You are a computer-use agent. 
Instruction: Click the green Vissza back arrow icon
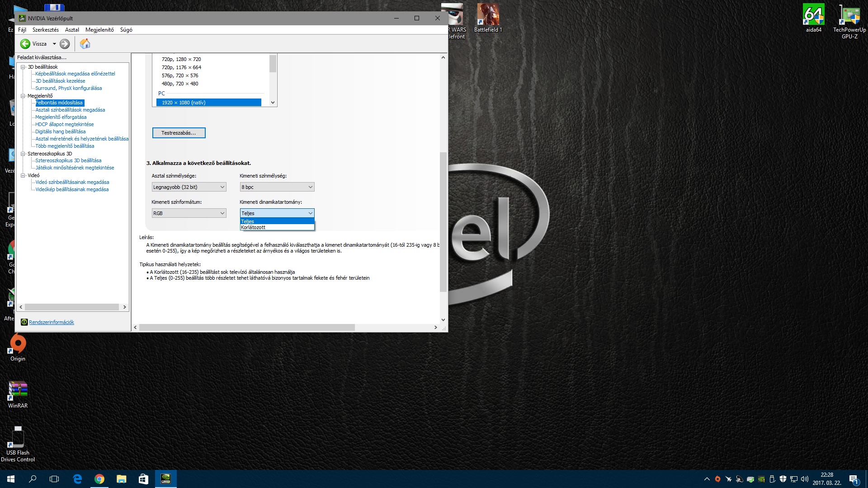point(25,44)
